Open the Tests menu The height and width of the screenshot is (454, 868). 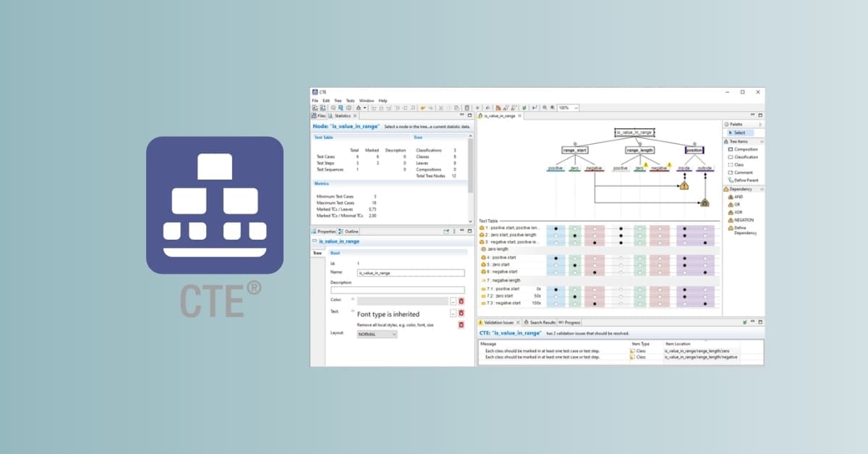[x=350, y=101]
